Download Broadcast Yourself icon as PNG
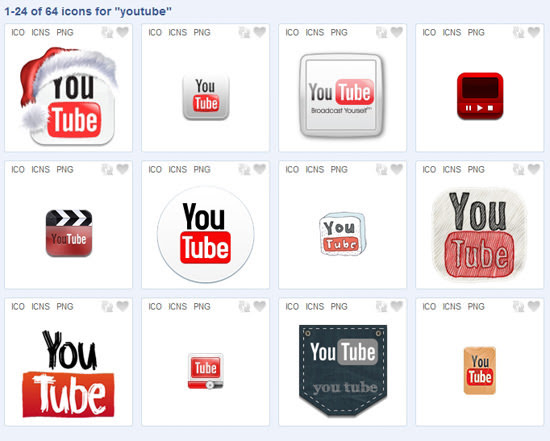The width and height of the screenshot is (550, 441). pyautogui.click(x=339, y=33)
